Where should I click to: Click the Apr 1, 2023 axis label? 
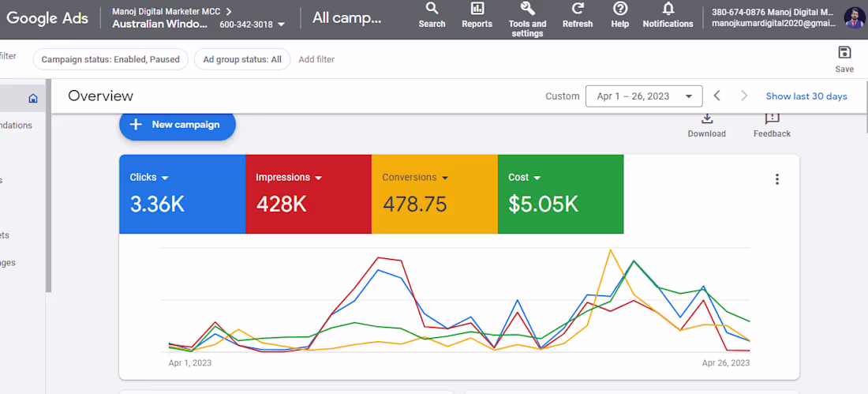[190, 363]
